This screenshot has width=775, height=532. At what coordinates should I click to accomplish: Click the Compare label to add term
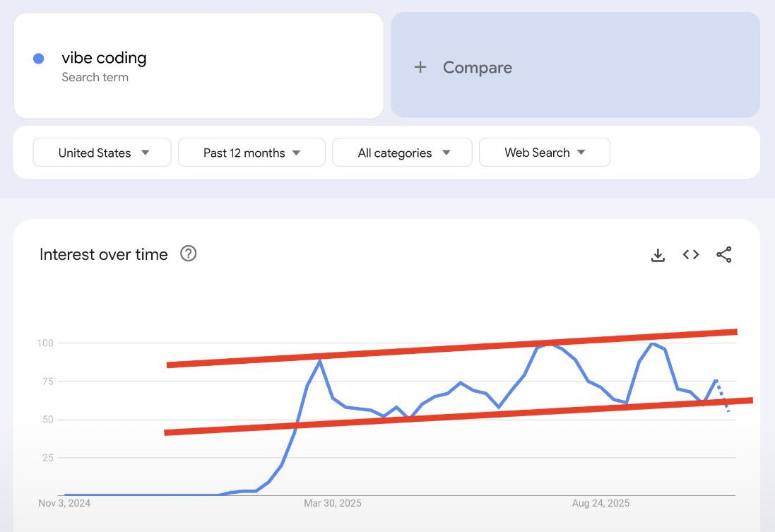[478, 67]
